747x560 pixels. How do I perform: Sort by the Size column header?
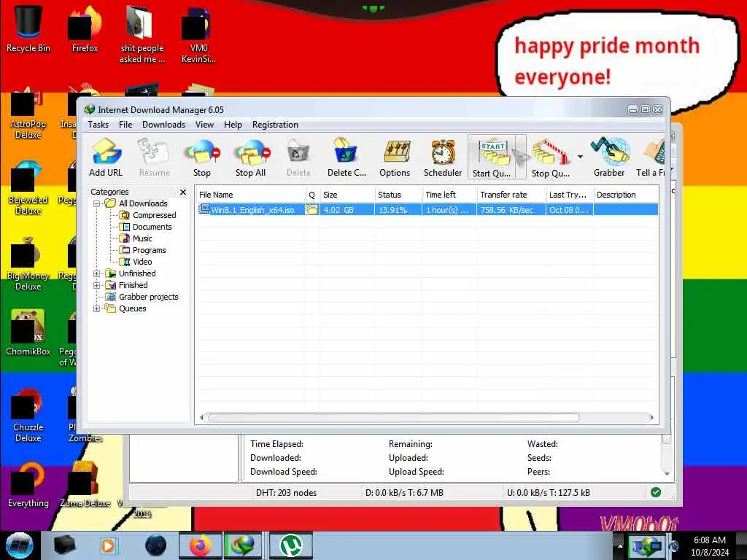pos(347,195)
